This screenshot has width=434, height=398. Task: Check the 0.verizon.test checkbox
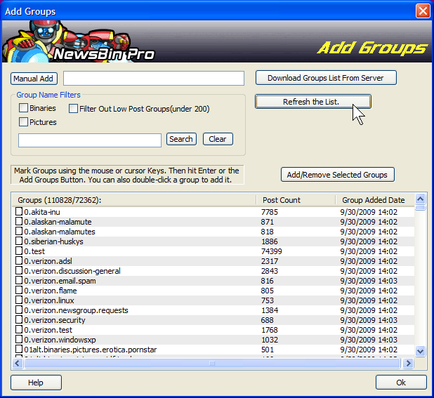pos(19,329)
